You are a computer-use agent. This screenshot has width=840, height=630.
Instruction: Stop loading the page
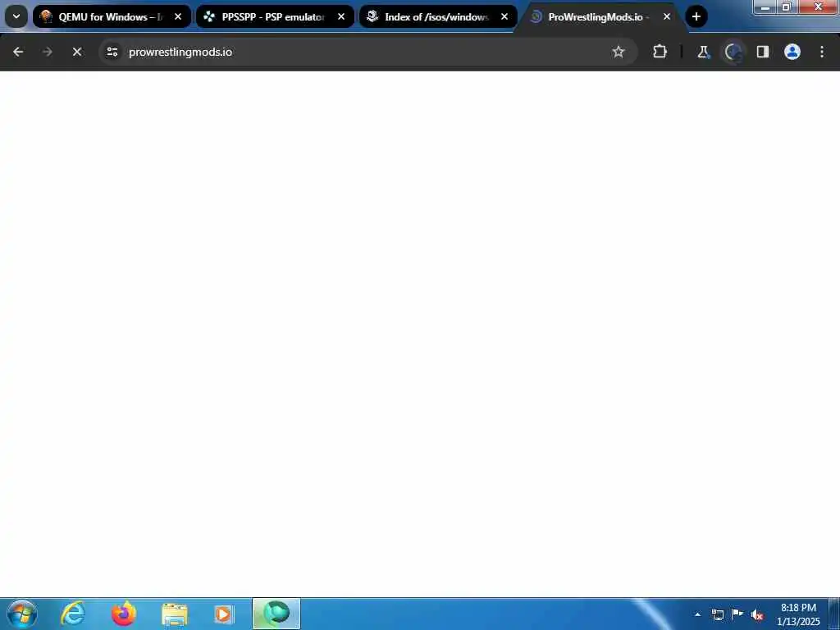76,52
